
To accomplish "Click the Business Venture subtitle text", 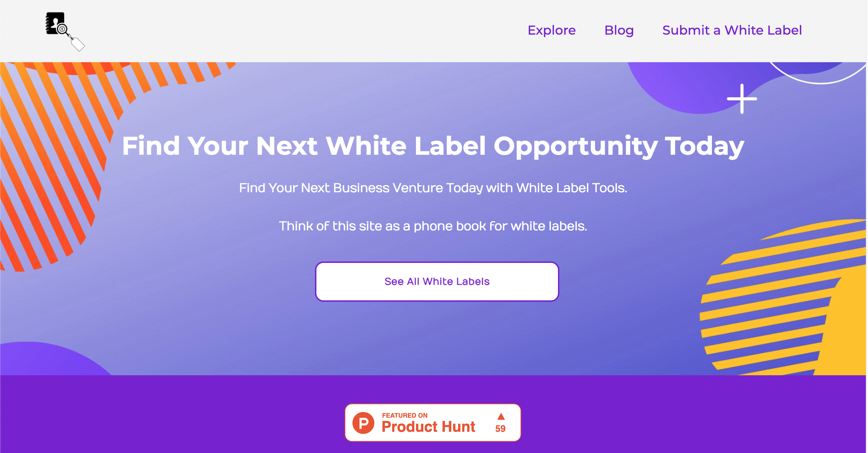I will pyautogui.click(x=433, y=188).
